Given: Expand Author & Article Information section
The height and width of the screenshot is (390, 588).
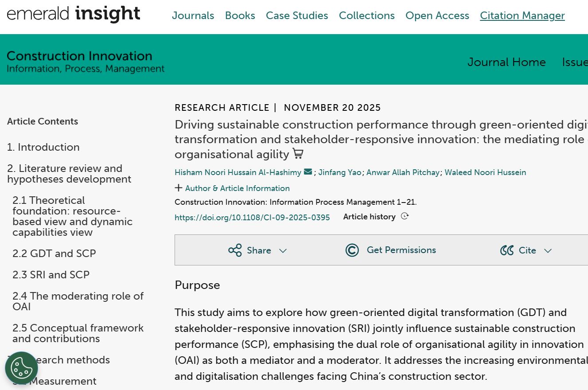Looking at the screenshot, I should [x=232, y=188].
